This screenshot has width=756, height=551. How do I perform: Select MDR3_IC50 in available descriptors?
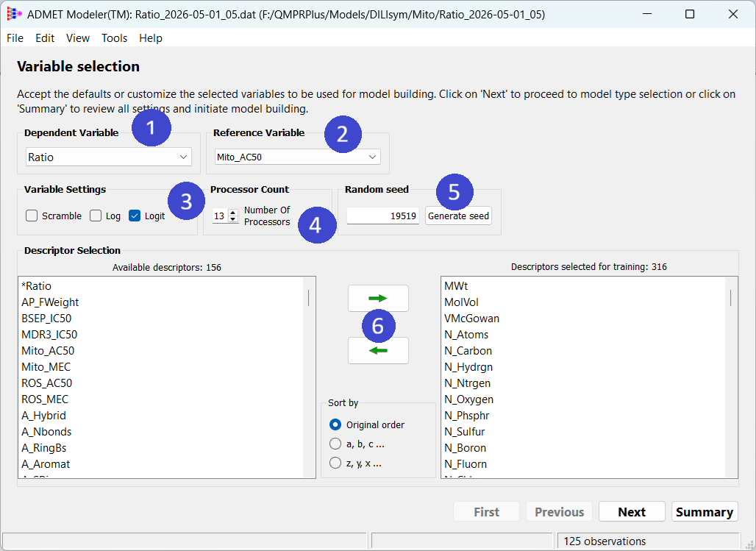(49, 335)
